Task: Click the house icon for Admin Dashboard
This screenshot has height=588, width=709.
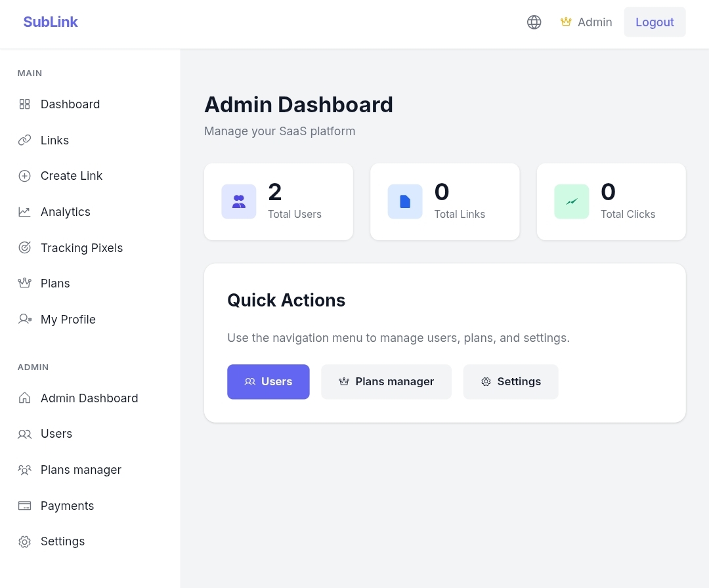Action: point(24,398)
